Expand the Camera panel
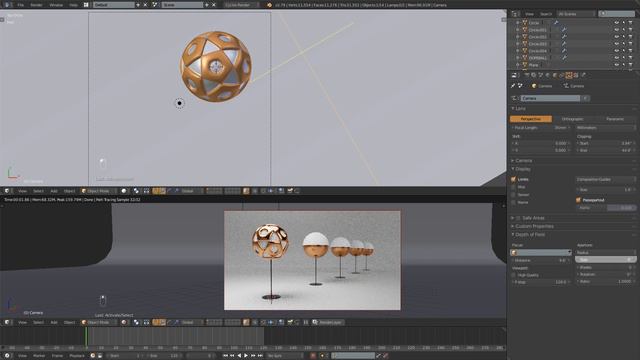 522,160
